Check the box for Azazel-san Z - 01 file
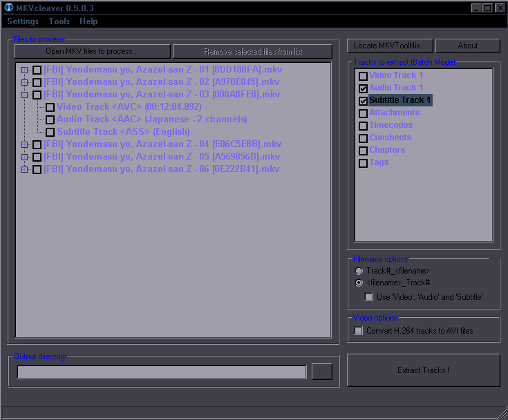Screen dimensions: 508x420 click(x=37, y=70)
